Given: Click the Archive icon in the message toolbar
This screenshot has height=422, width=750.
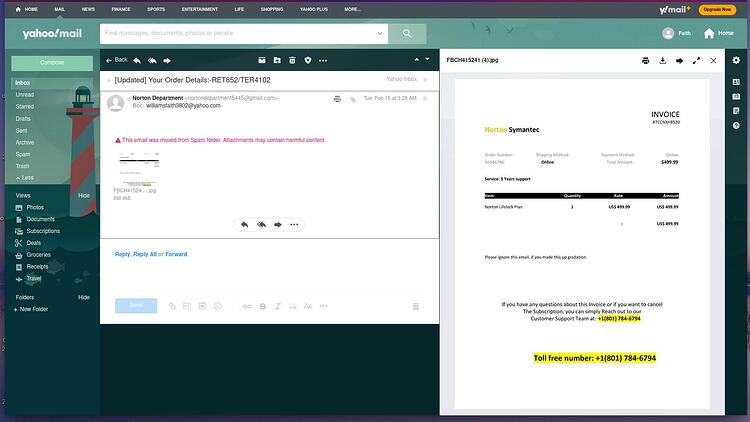Looking at the screenshot, I should [262, 60].
